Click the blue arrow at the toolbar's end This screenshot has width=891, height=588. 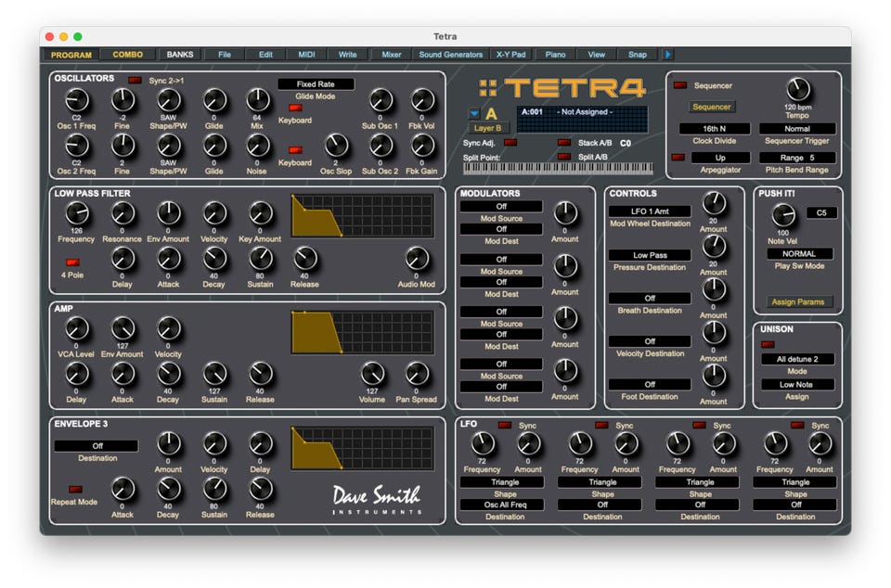[x=668, y=55]
